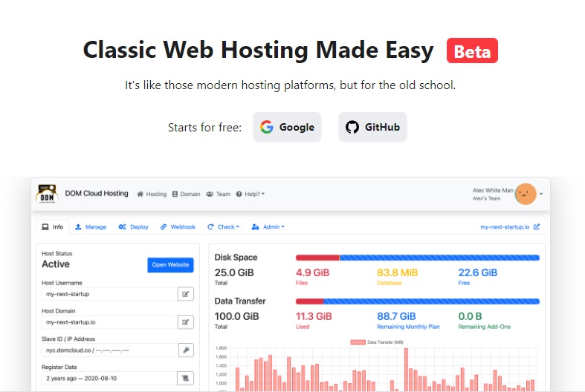
Task: Open the Domain nav item
Action: coord(186,194)
